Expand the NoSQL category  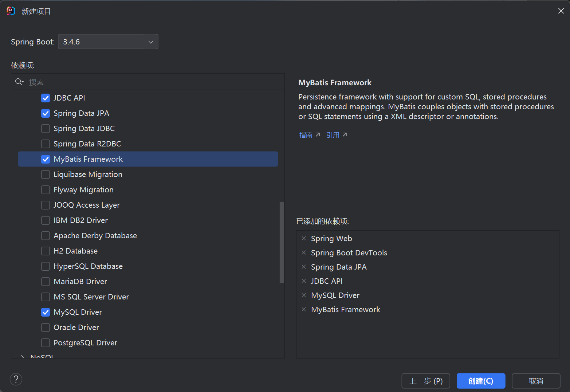tap(23, 356)
